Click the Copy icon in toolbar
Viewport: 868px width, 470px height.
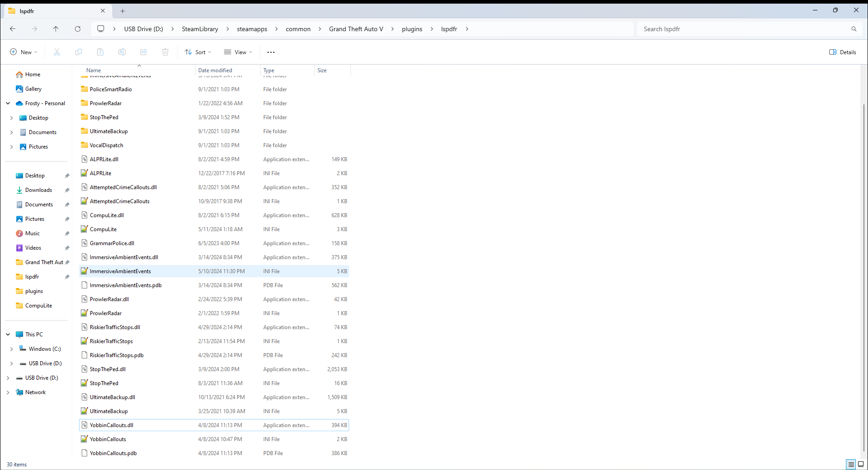click(x=79, y=52)
